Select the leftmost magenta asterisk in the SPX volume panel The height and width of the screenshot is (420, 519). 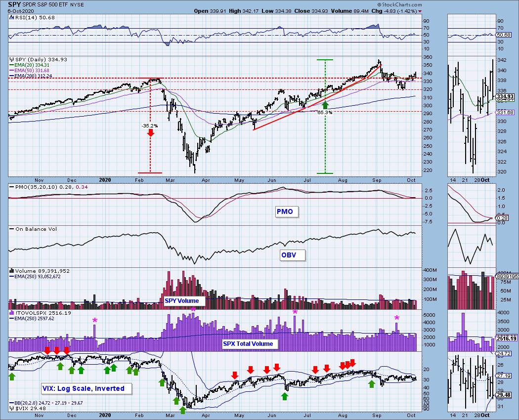coord(95,321)
